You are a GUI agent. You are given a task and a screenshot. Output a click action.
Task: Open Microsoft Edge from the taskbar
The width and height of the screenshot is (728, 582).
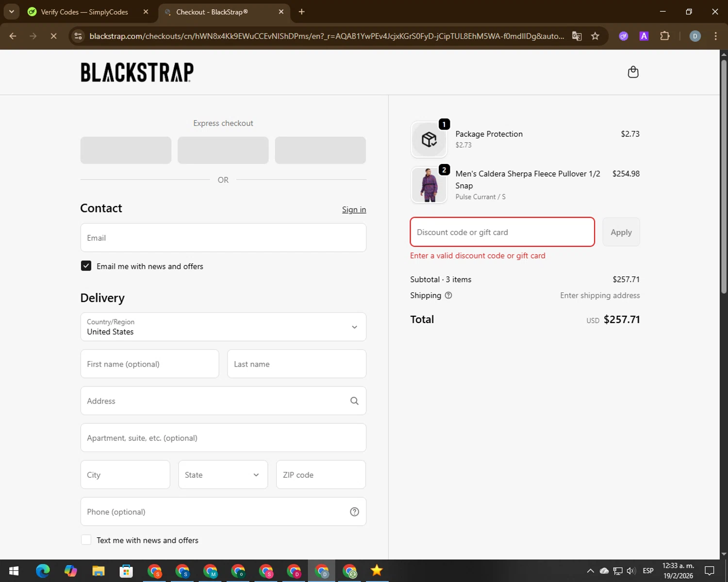coord(43,571)
